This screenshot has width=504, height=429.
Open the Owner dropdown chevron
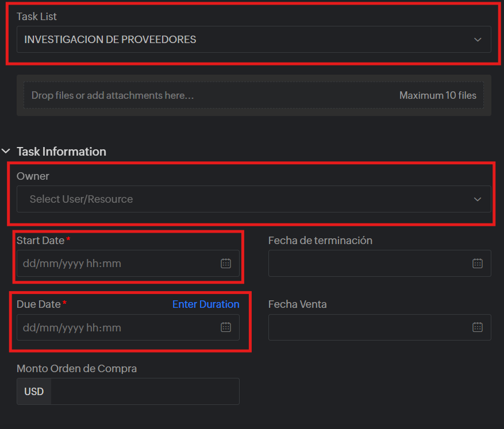[477, 199]
